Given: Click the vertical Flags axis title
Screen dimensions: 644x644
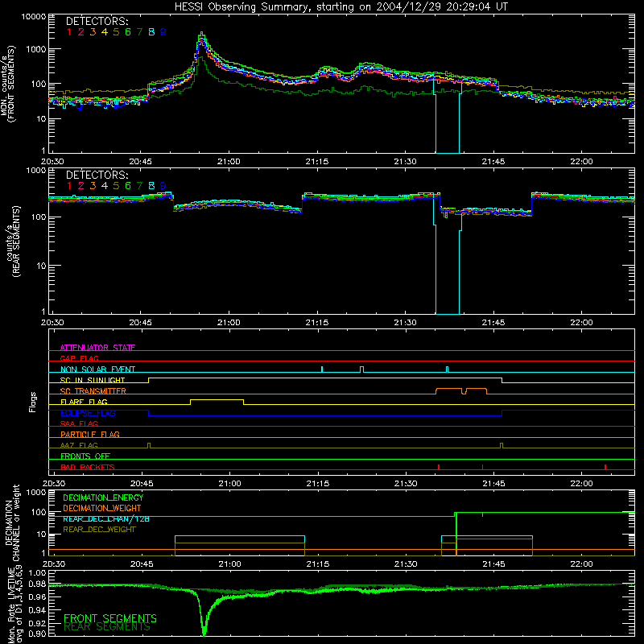Looking at the screenshot, I should (33, 402).
